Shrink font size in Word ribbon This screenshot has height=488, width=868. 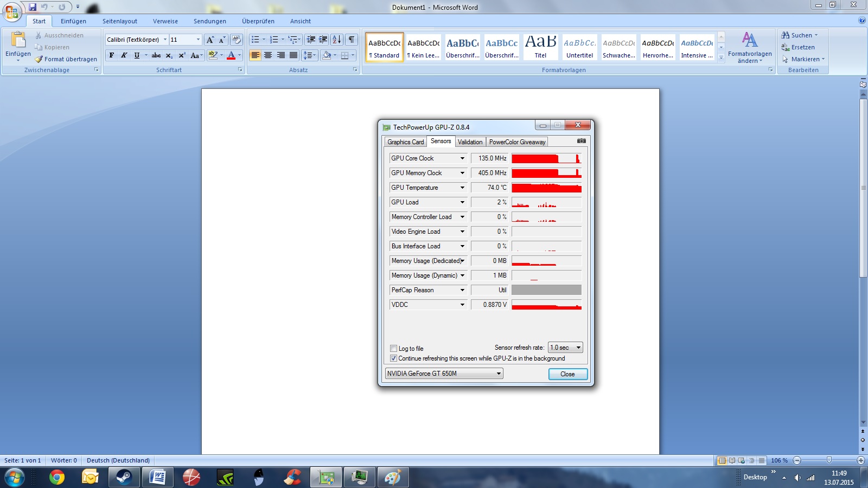pos(222,40)
